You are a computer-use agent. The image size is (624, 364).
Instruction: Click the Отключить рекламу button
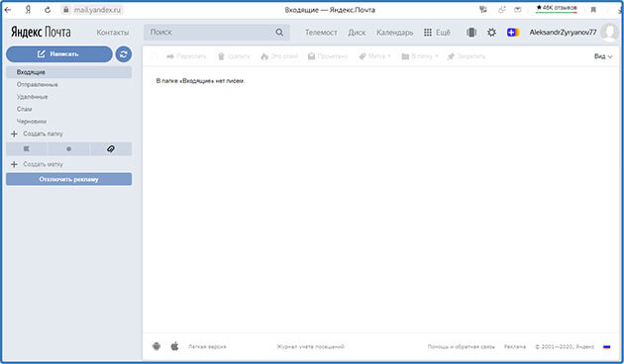(x=69, y=179)
